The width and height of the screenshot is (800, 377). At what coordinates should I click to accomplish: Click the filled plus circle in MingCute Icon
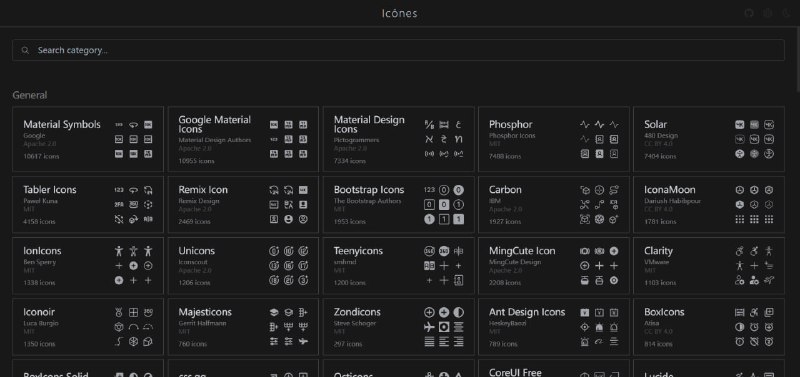[614, 251]
